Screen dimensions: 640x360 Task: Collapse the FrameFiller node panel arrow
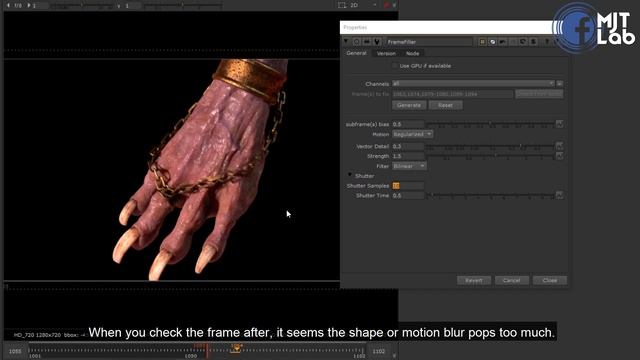point(346,42)
